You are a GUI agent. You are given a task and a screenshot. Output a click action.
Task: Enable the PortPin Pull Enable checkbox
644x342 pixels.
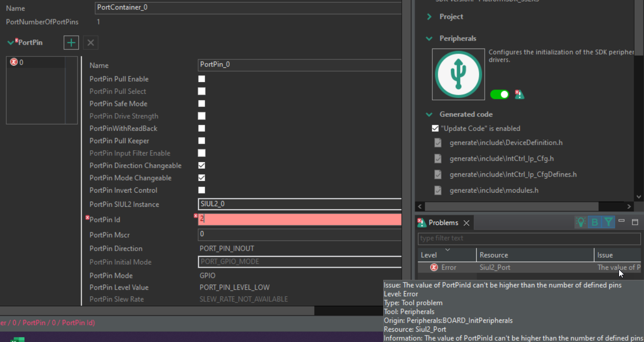(x=201, y=79)
